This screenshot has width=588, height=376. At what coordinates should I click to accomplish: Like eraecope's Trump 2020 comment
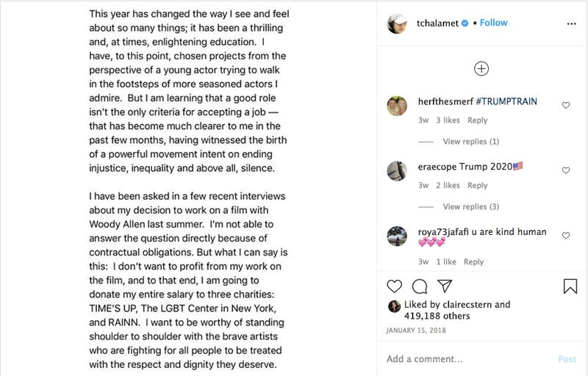566,170
